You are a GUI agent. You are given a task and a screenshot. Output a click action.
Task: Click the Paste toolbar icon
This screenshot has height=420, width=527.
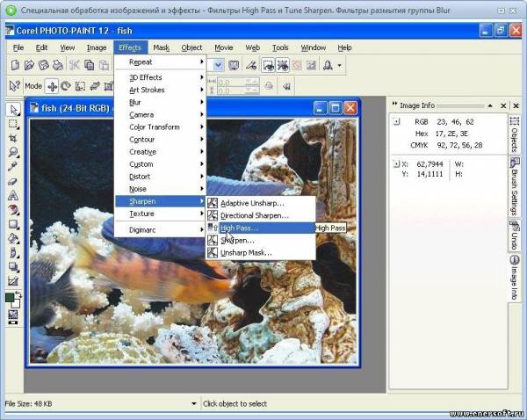pos(104,65)
